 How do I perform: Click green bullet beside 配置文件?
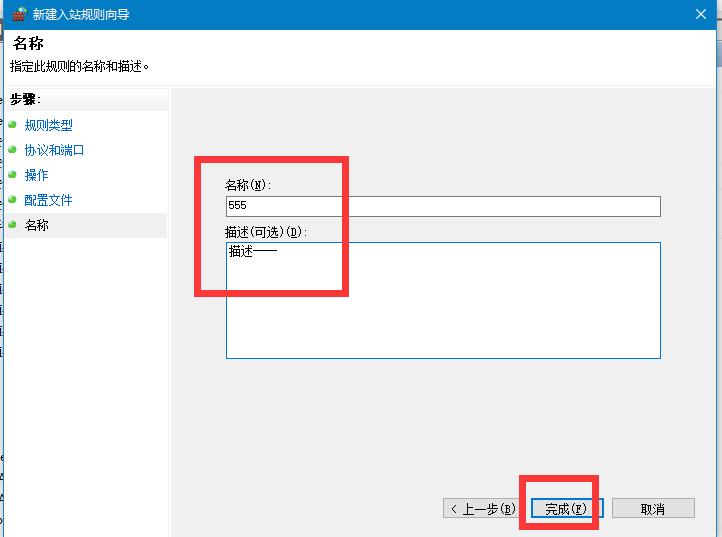click(12, 199)
